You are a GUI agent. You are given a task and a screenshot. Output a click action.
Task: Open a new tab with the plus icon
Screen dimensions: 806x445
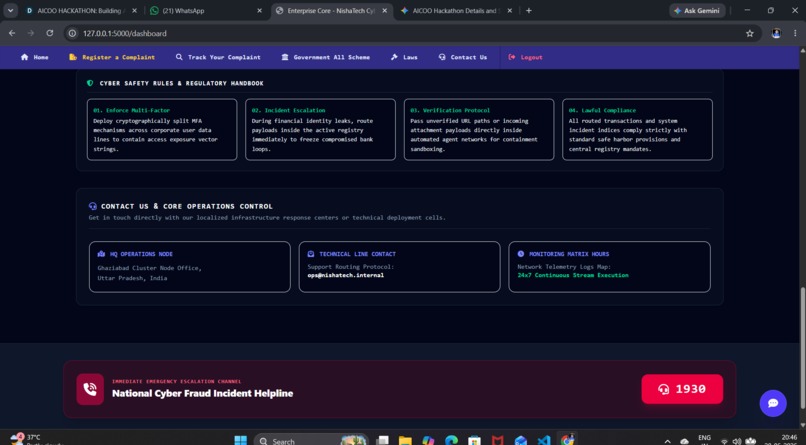point(528,10)
